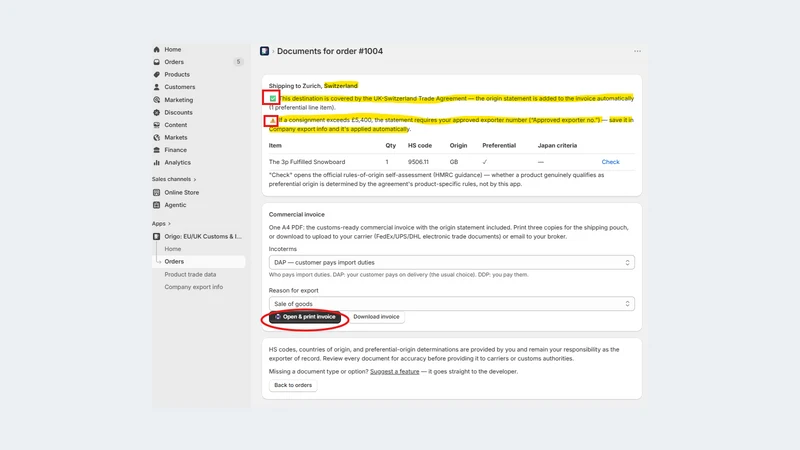Screen dimensions: 800x450
Task: Click the Orders badge showing 5
Action: tap(238, 62)
